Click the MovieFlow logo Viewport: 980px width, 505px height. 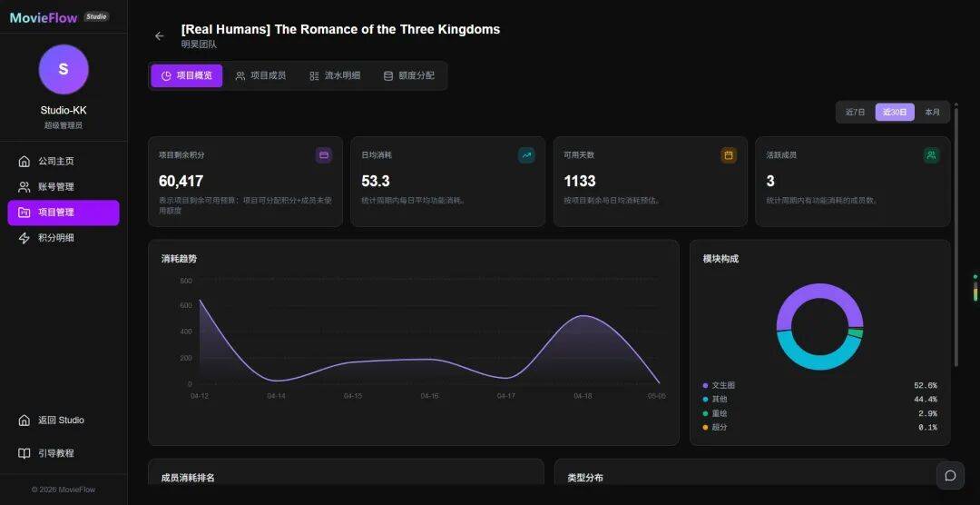[44, 17]
